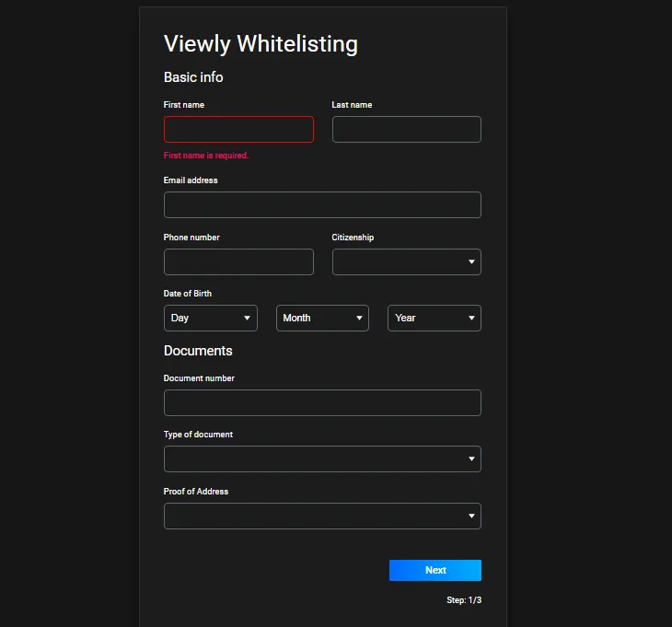Click the Email address field
The width and height of the screenshot is (672, 627).
[x=322, y=205]
